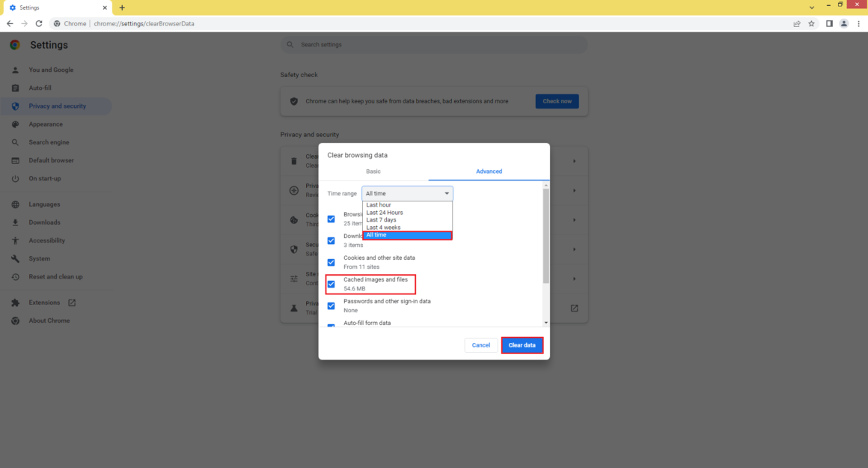Image resolution: width=868 pixels, height=468 pixels.
Task: Reload the Settings page
Action: tap(38, 23)
